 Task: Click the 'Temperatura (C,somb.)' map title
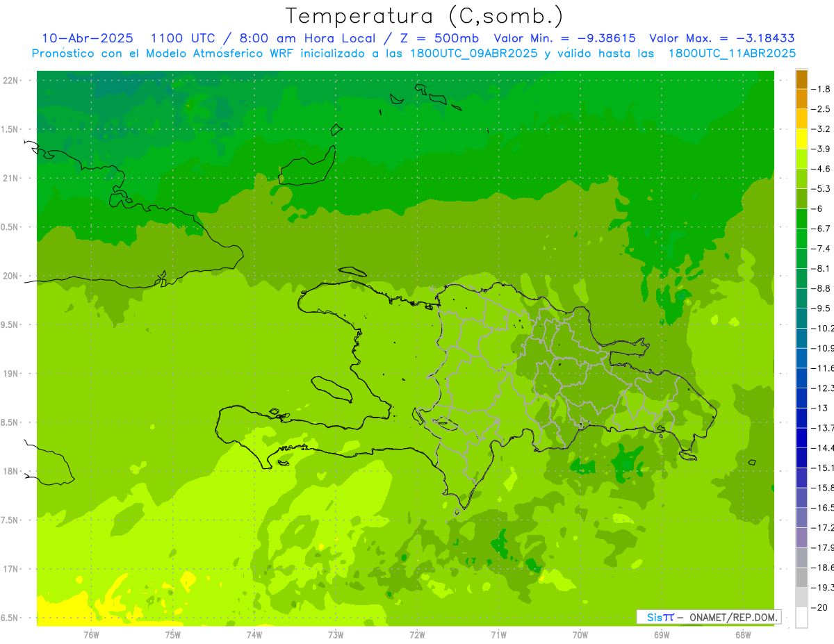425,16
